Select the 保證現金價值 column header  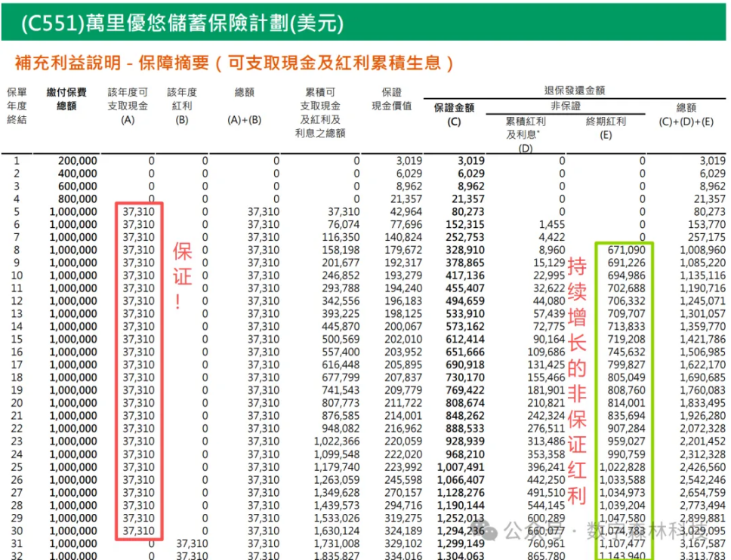[392, 99]
